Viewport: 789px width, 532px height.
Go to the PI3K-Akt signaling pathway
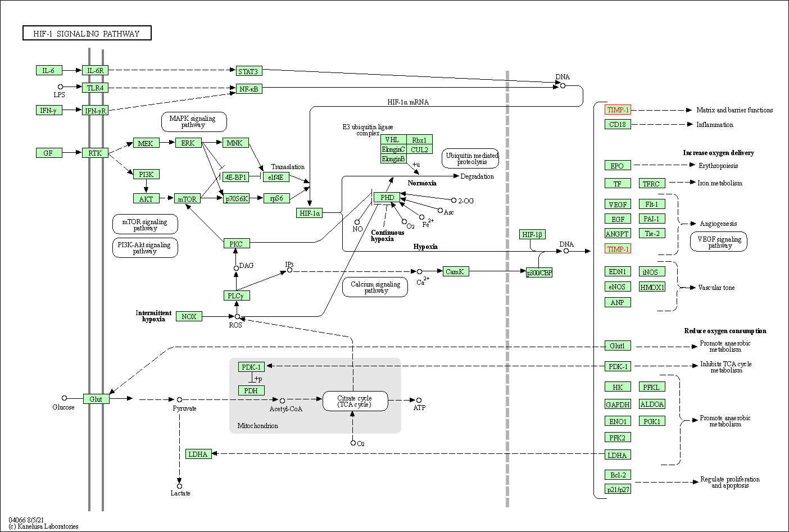coord(145,248)
